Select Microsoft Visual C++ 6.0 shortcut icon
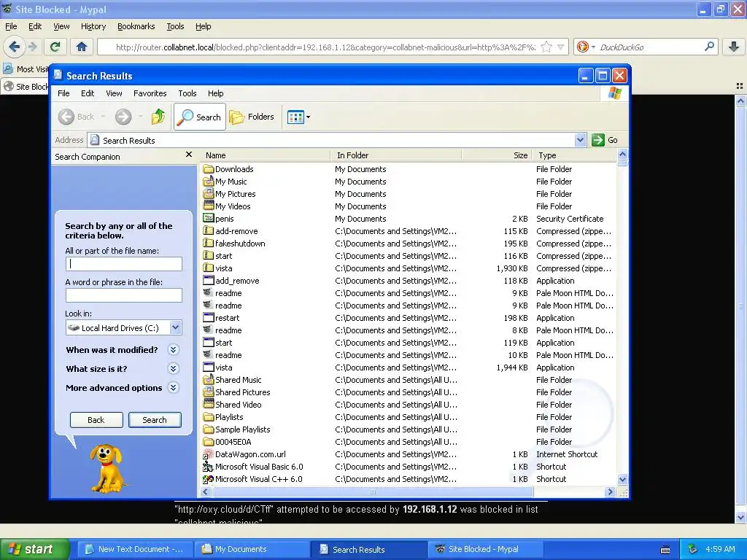This screenshot has height=560, width=747. [208, 478]
